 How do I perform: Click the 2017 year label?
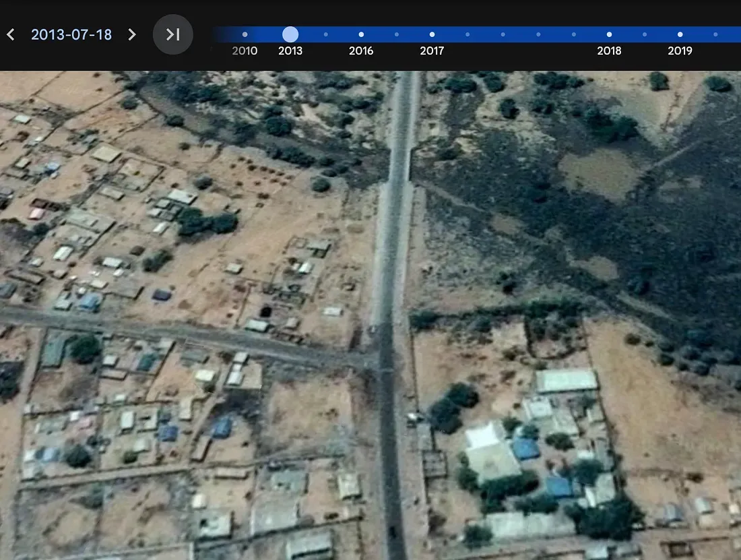pos(432,51)
